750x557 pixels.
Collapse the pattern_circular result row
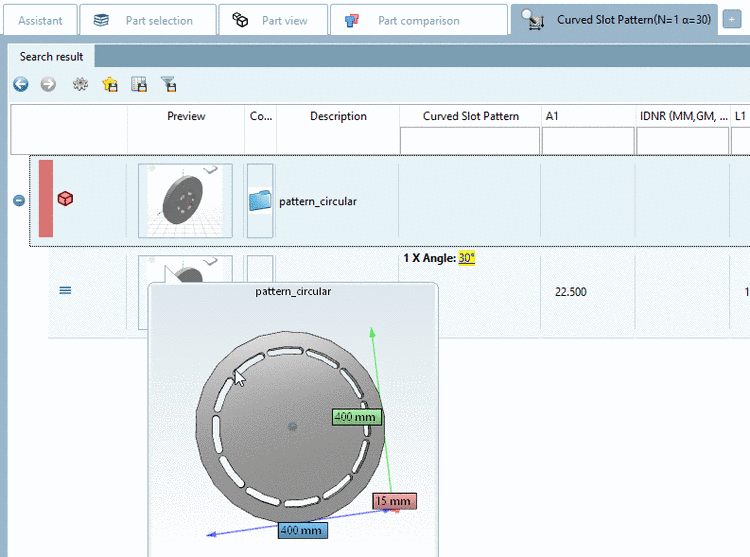click(x=19, y=200)
